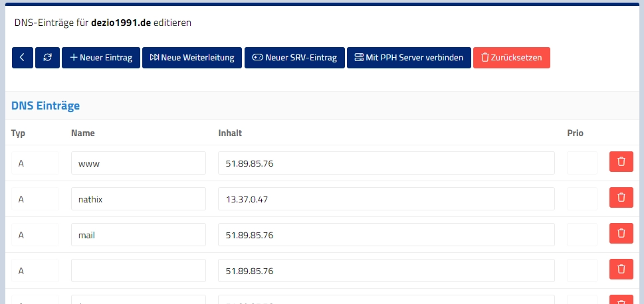The image size is (644, 304).
Task: Add a new DNS entry with Neuer Eintrag
Action: (x=101, y=58)
